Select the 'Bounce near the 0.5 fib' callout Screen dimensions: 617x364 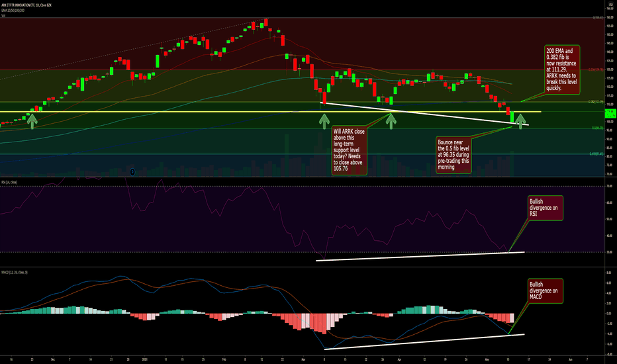coord(453,155)
